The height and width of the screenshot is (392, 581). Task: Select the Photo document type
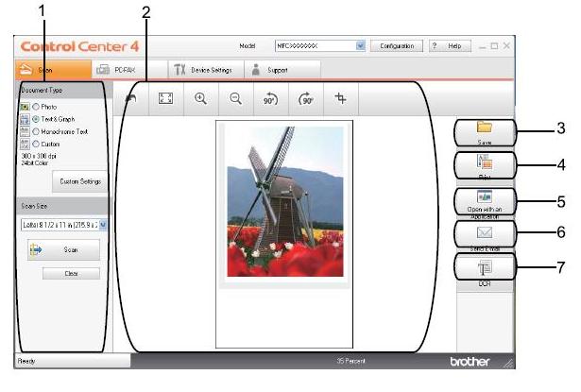coord(37,109)
